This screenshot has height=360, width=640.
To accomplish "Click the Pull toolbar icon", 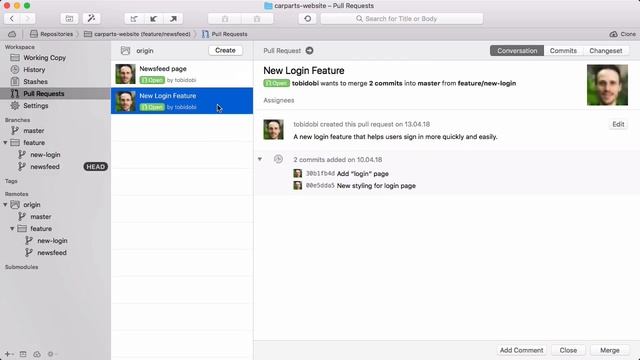I will click(x=153, y=18).
